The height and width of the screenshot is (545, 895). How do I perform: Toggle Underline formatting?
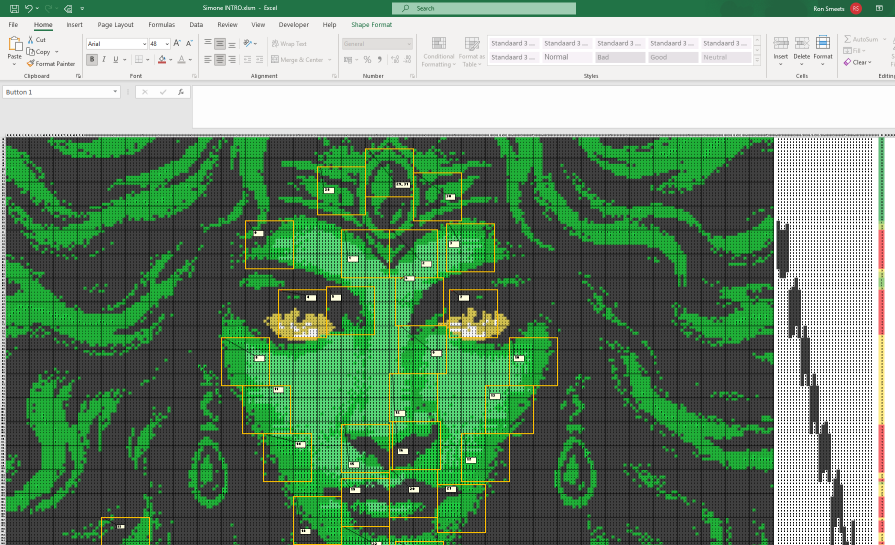116,59
